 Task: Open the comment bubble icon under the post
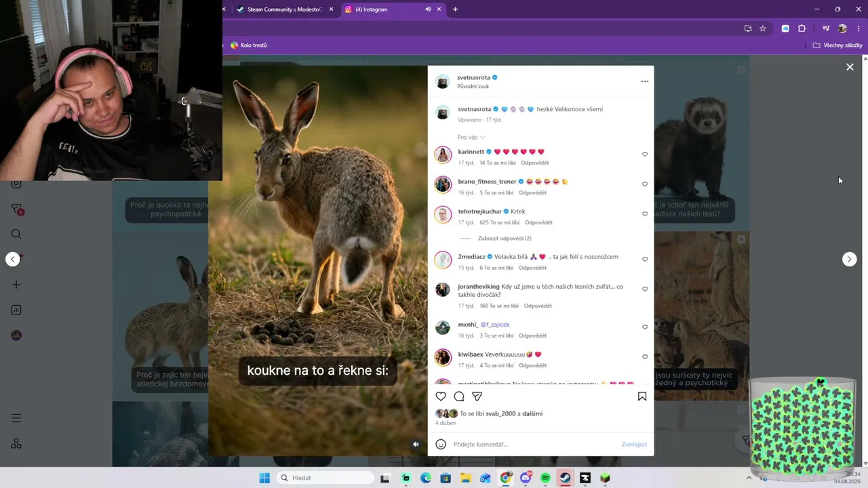point(459,396)
